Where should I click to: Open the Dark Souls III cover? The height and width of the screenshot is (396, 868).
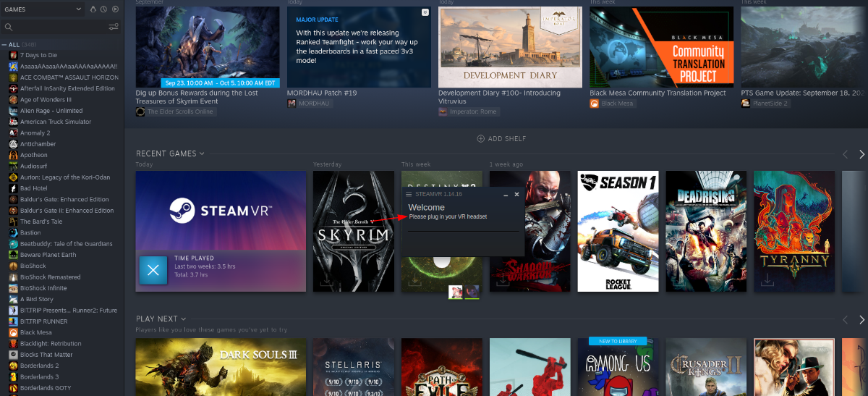221,367
